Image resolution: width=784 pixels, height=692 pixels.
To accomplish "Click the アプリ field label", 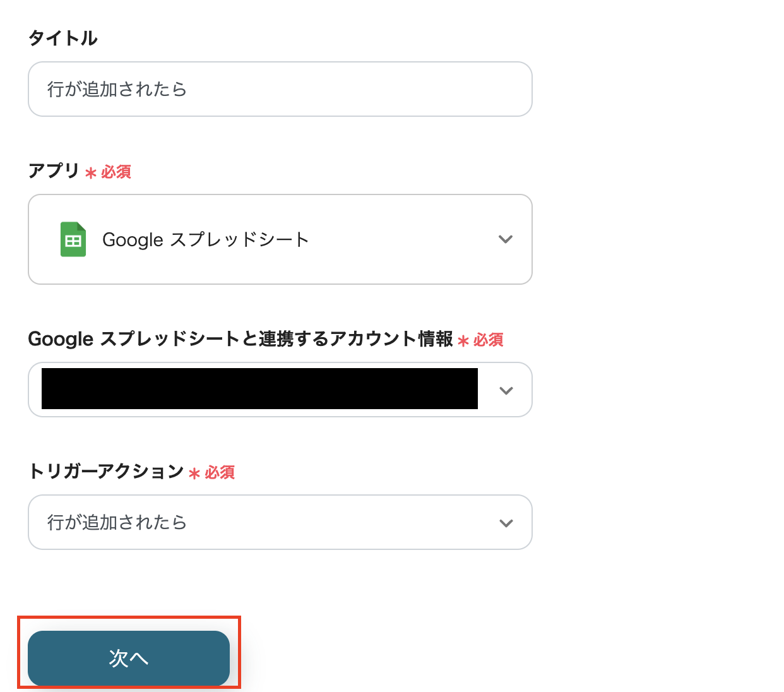I will pos(54,171).
